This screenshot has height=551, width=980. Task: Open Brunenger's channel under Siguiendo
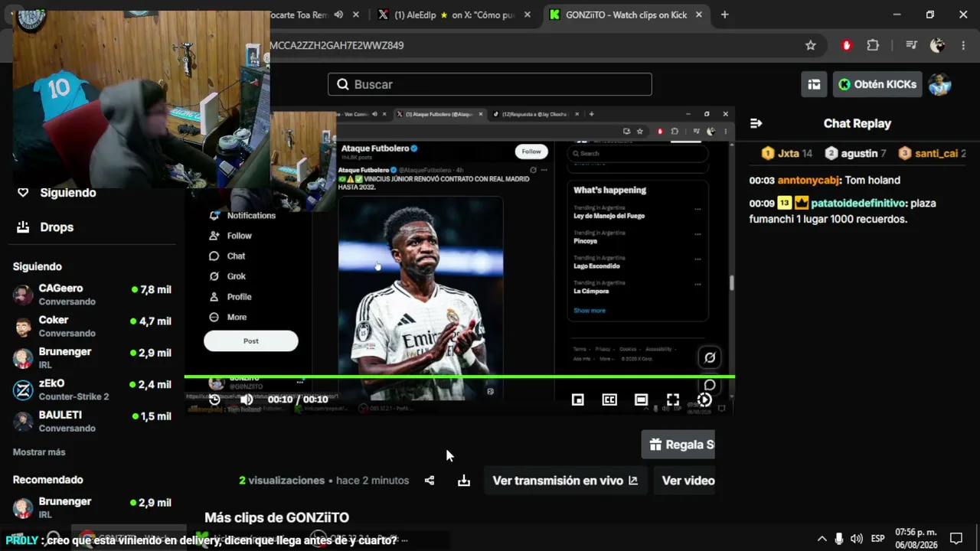tap(92, 358)
